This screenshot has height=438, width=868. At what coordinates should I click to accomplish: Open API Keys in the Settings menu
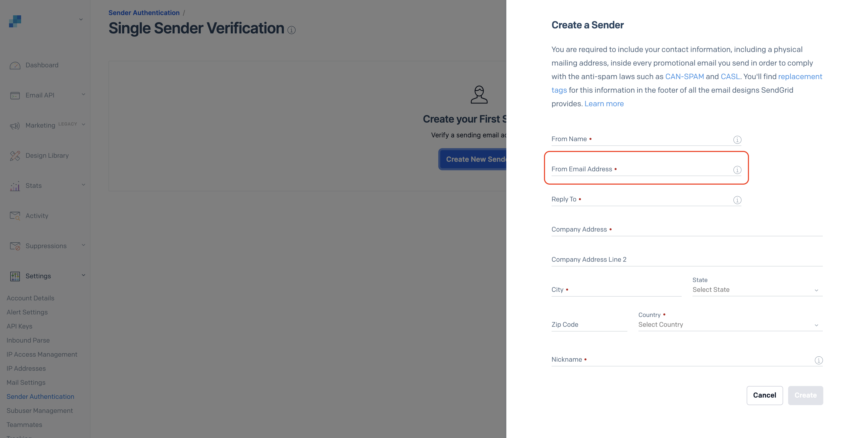(20, 326)
